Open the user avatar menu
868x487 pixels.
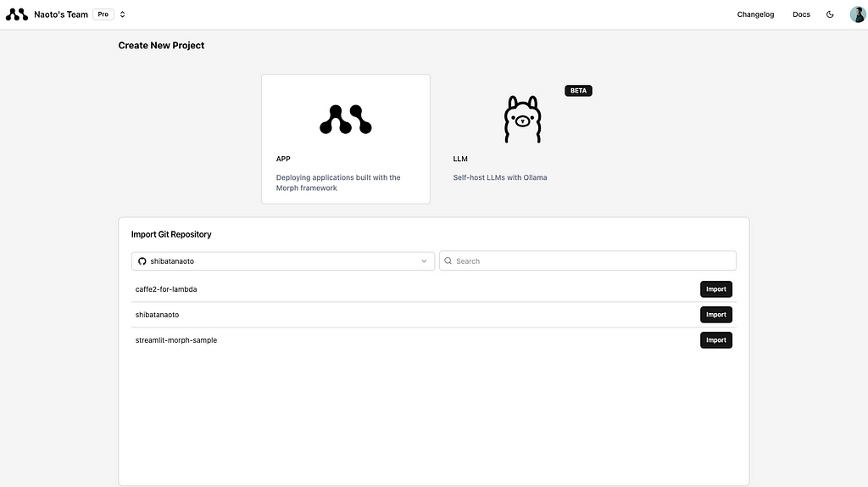pyautogui.click(x=858, y=14)
